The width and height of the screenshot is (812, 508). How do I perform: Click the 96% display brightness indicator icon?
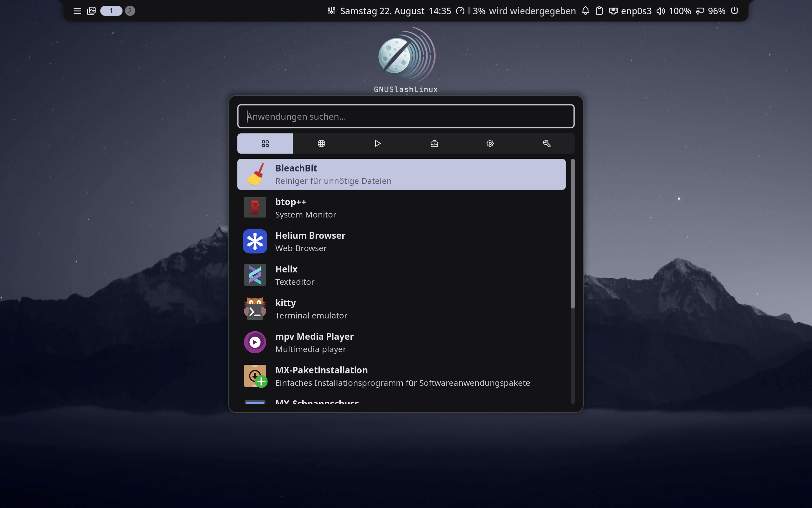[700, 11]
